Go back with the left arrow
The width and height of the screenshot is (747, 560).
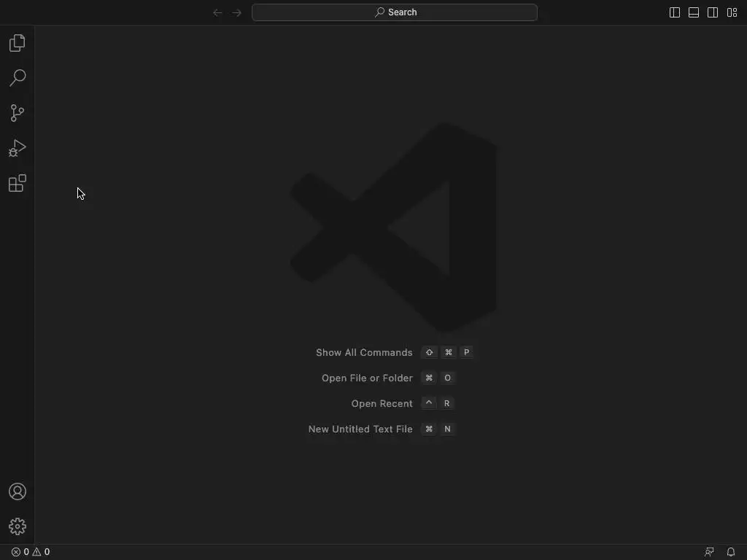217,12
